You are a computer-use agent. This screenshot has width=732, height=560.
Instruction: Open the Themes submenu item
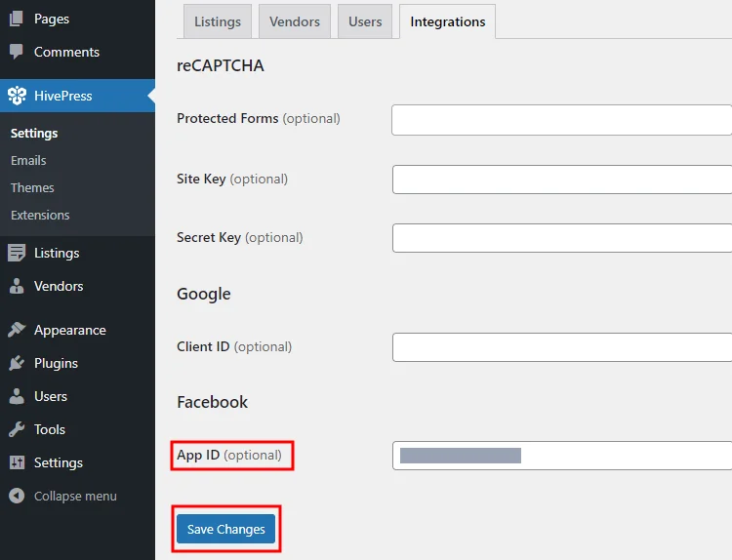32,187
